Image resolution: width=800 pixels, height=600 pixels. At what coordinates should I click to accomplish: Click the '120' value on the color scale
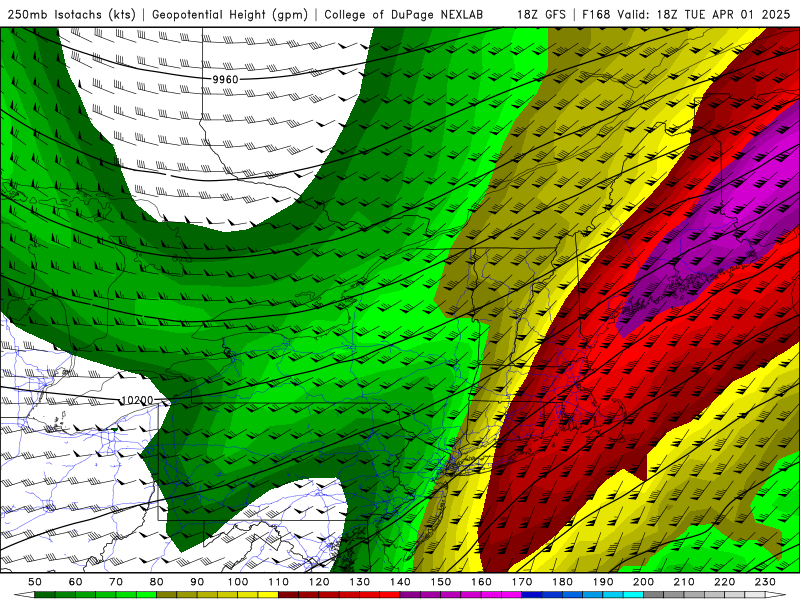point(319,582)
